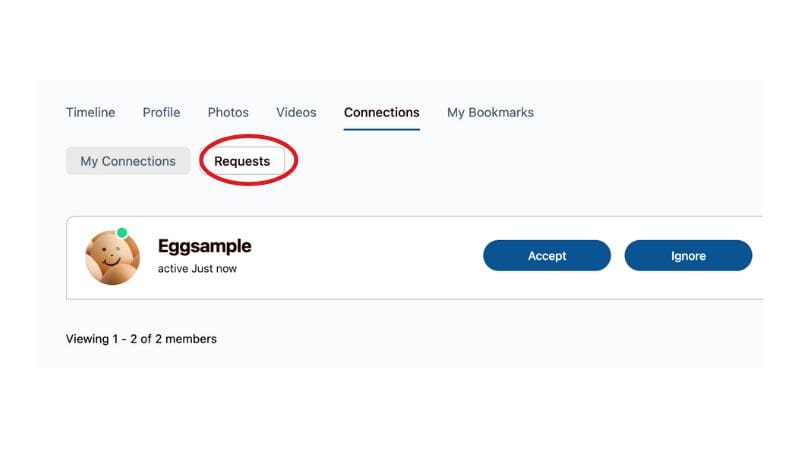800x450 pixels.
Task: Show the My Connections list
Action: tap(128, 161)
